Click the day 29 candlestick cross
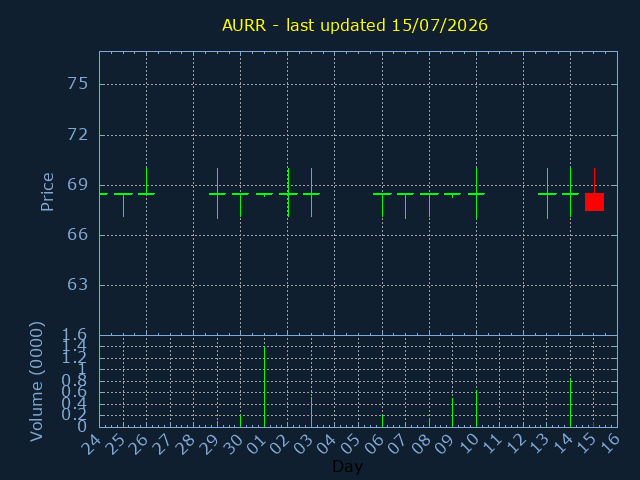640x480 pixels. point(218,193)
